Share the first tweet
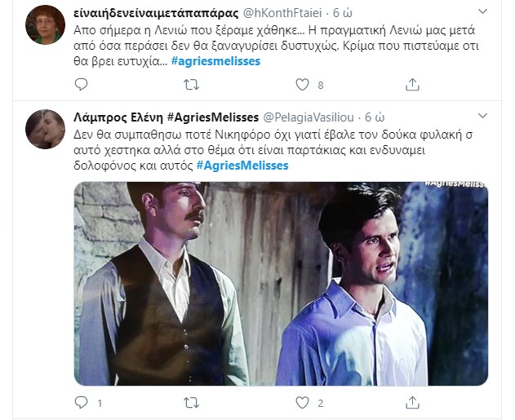 pyautogui.click(x=413, y=84)
